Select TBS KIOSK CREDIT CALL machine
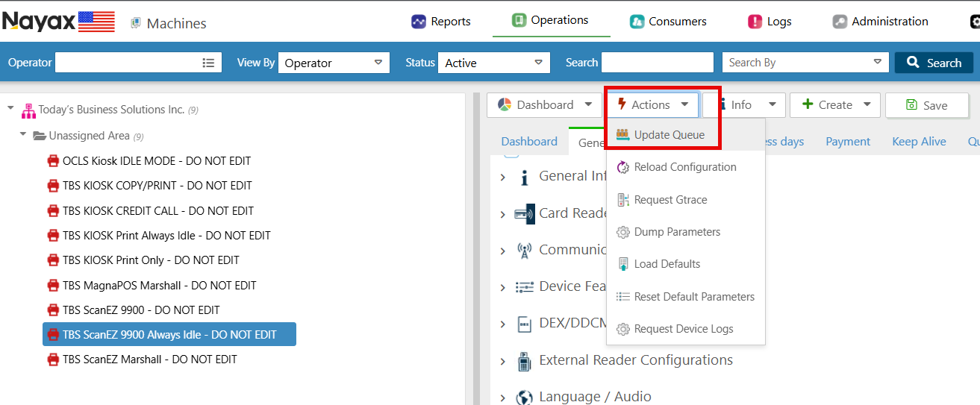This screenshot has width=980, height=405. [x=158, y=210]
